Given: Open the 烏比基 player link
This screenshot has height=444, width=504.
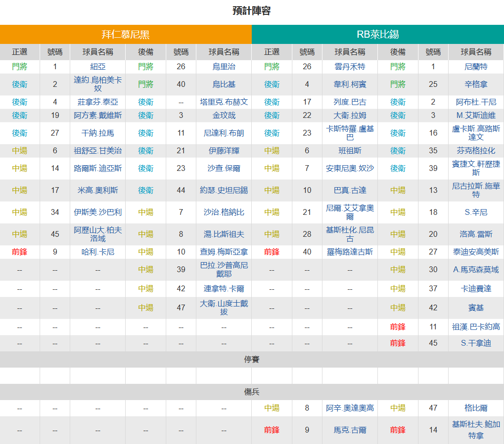Looking at the screenshot, I should pyautogui.click(x=224, y=84).
